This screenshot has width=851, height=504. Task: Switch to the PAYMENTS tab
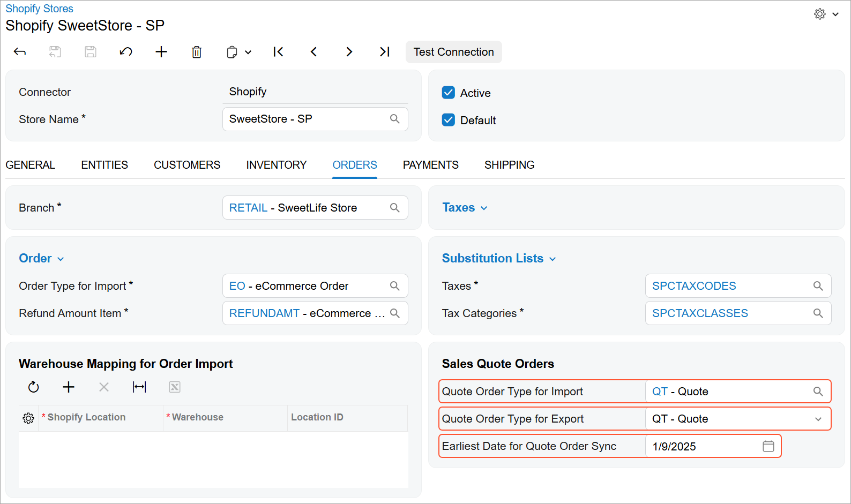[431, 165]
